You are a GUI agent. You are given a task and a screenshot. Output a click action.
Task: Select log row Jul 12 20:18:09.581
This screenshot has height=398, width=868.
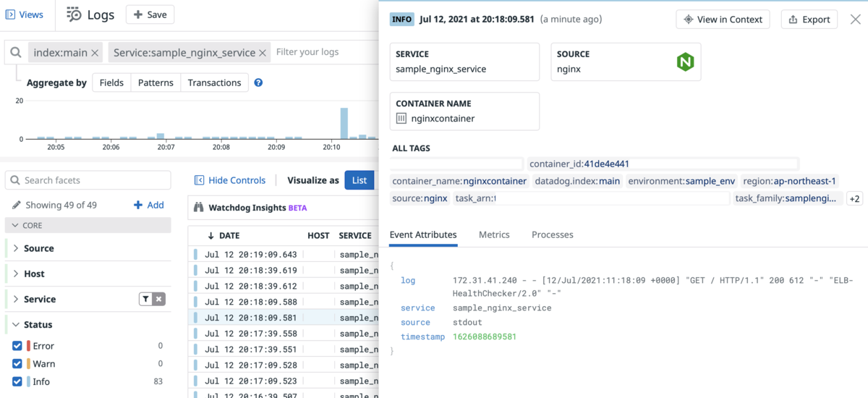pos(284,318)
